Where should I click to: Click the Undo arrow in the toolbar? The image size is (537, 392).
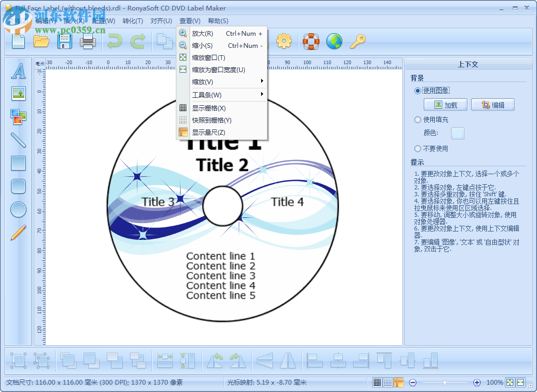pos(114,41)
